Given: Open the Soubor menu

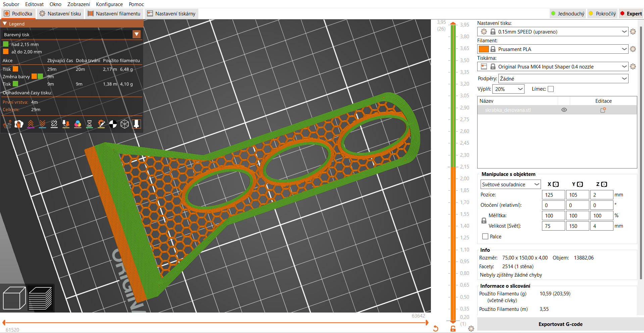Looking at the screenshot, I should 11,4.
